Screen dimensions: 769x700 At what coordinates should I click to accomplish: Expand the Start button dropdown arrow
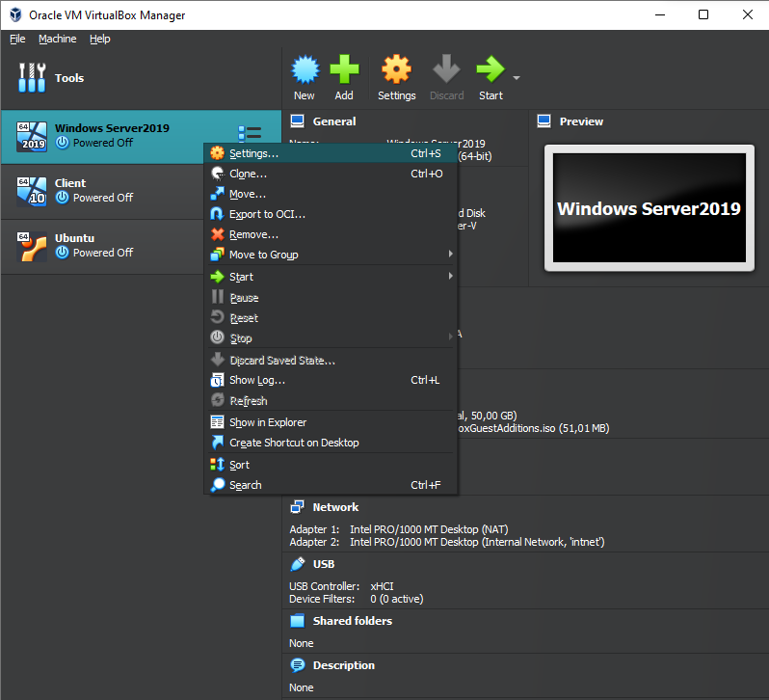tap(517, 78)
